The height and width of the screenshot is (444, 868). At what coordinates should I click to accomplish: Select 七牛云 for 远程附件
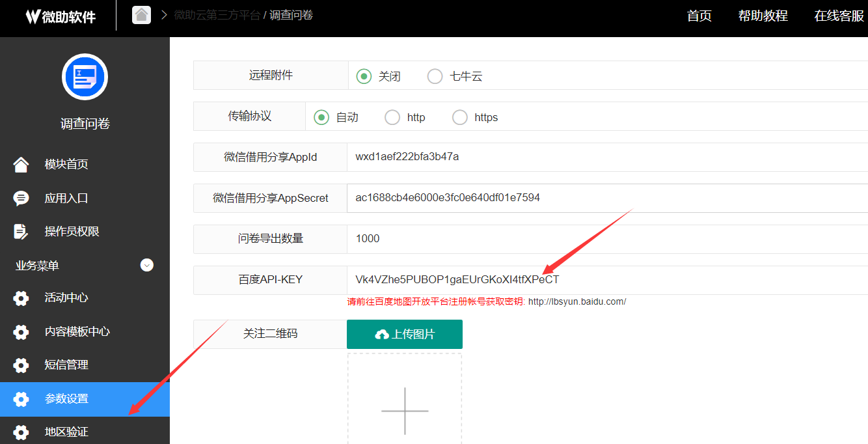[435, 76]
